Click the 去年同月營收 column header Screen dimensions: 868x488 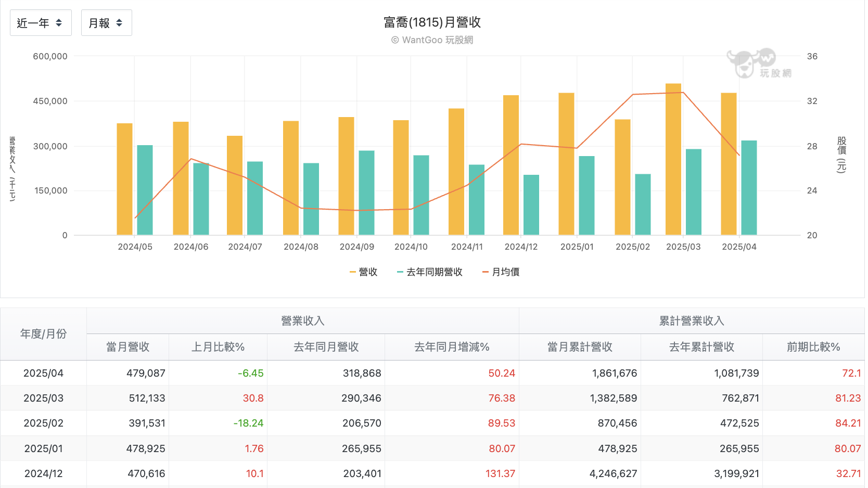point(326,347)
